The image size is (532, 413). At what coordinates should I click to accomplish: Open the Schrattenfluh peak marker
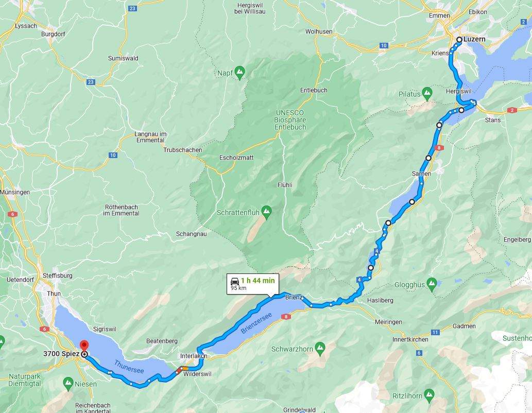pos(266,213)
